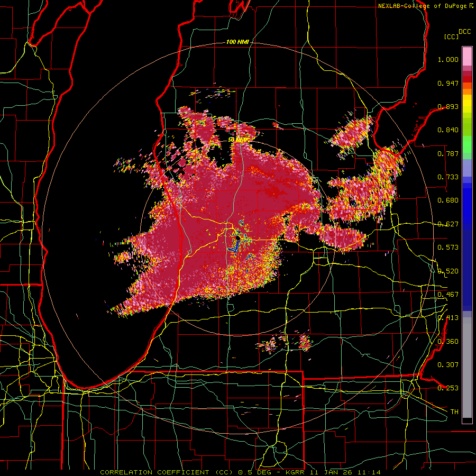The width and height of the screenshot is (476, 476).
Task: Select the 0.947 legend value
Action: click(448, 83)
